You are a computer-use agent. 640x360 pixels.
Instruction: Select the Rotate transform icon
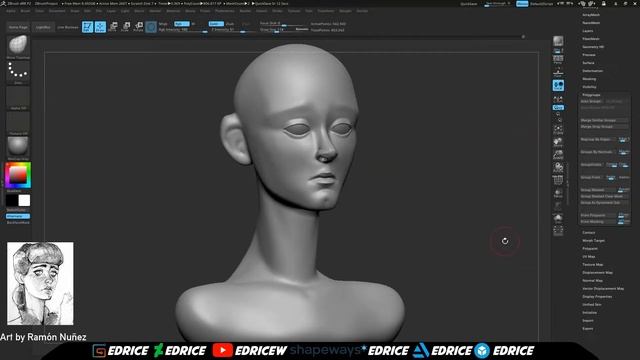point(138,27)
